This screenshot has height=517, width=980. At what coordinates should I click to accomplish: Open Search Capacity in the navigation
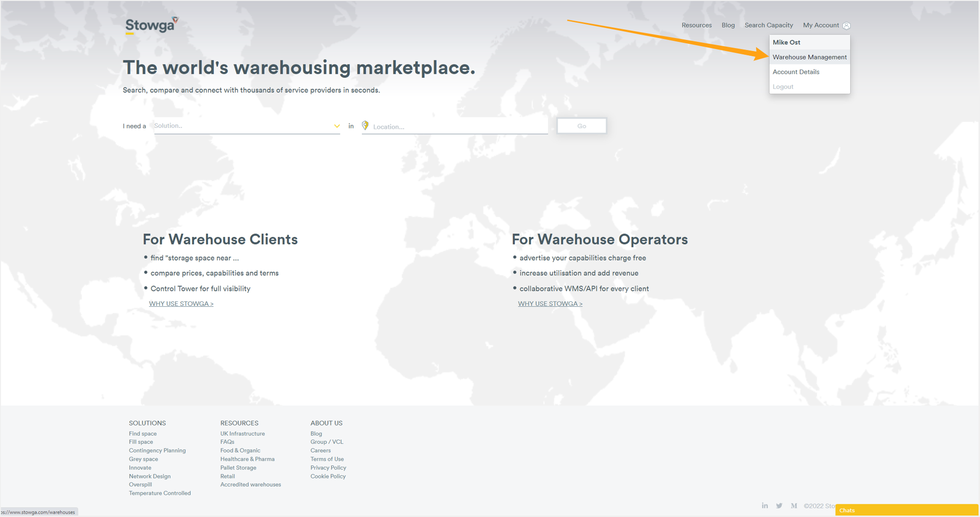click(769, 25)
